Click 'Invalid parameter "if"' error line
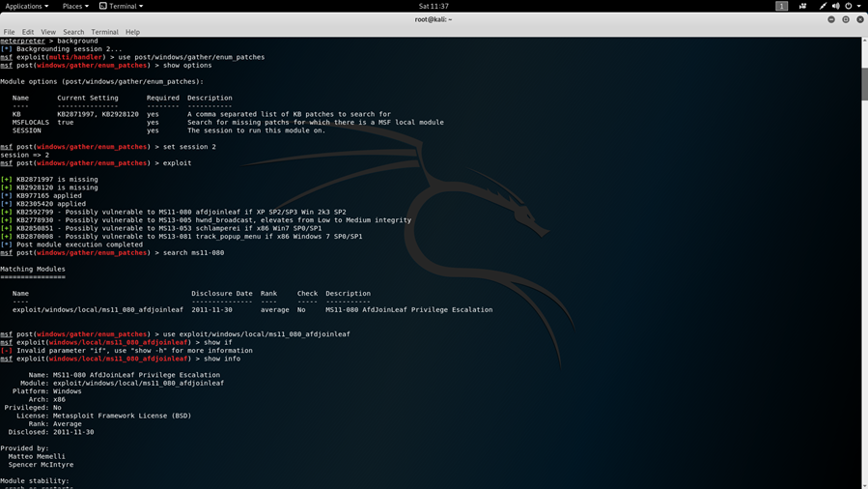 coord(126,351)
